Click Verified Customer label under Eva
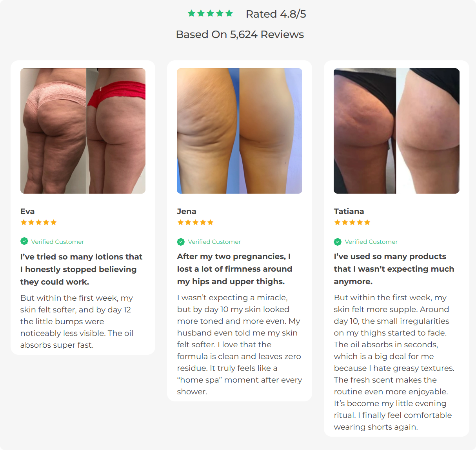 [x=58, y=242]
